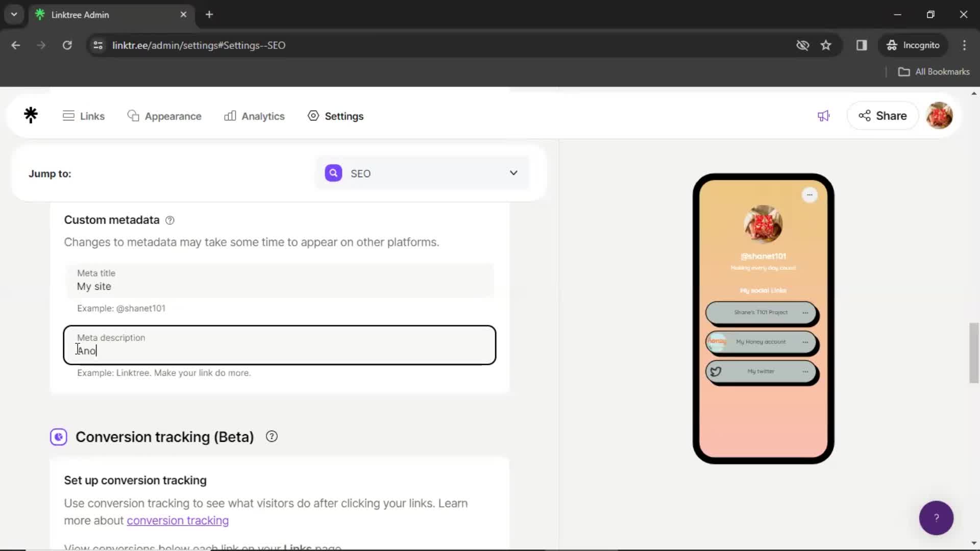The height and width of the screenshot is (551, 980).
Task: Click the purple SEO search icon
Action: click(333, 173)
